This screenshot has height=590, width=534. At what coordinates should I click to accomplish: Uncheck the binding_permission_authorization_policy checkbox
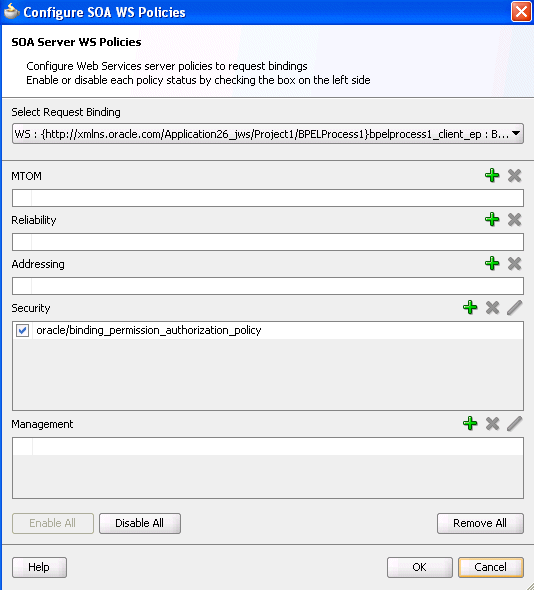click(23, 331)
